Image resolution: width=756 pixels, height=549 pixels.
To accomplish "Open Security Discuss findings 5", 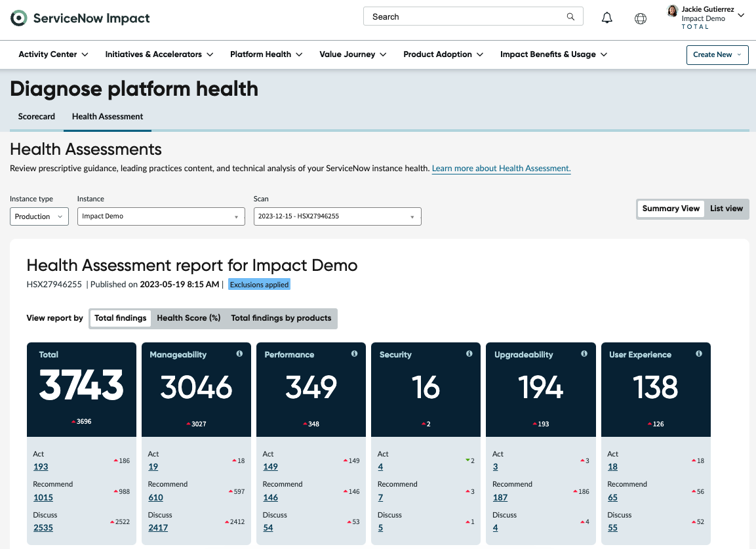I will click(380, 528).
